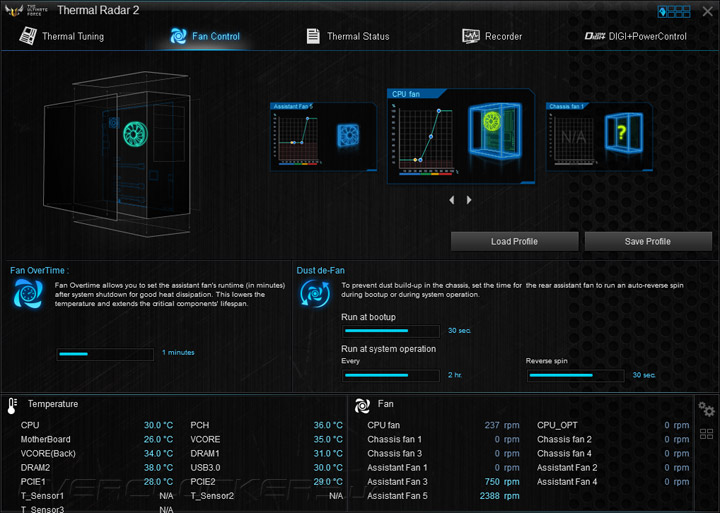
Task: Select the Chassis fan 1 card
Action: pos(599,137)
